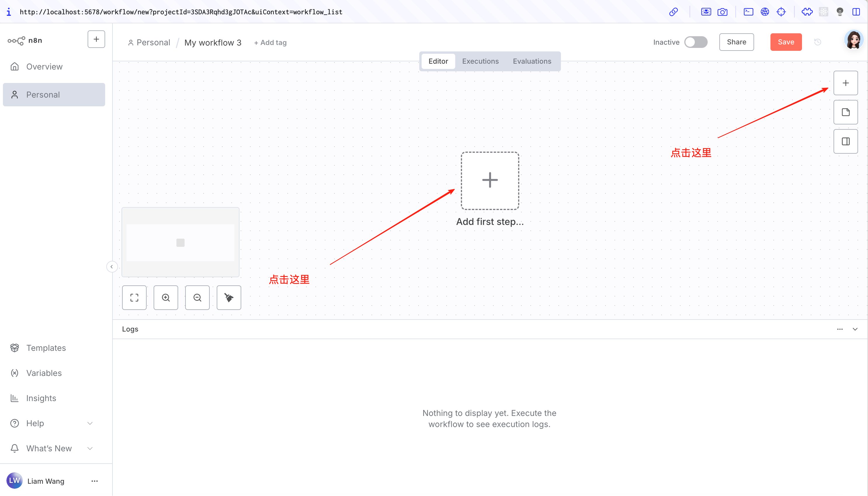868x496 pixels.
Task: Open the focus side panel icon
Action: tap(845, 141)
